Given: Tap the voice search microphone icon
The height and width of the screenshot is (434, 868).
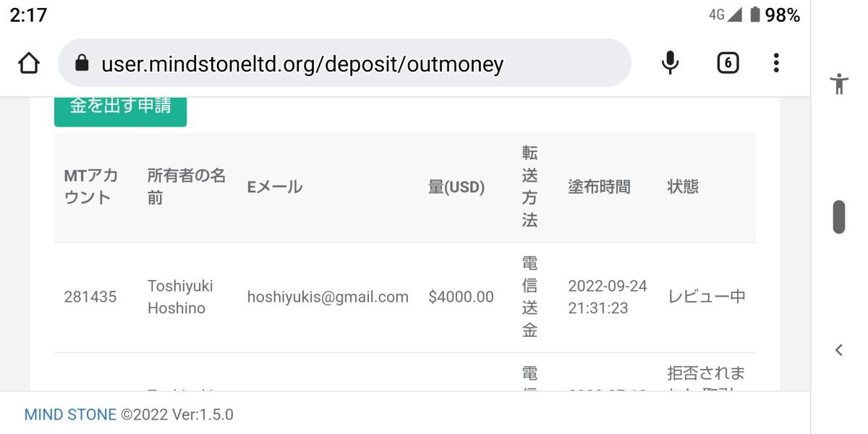Looking at the screenshot, I should pyautogui.click(x=671, y=64).
